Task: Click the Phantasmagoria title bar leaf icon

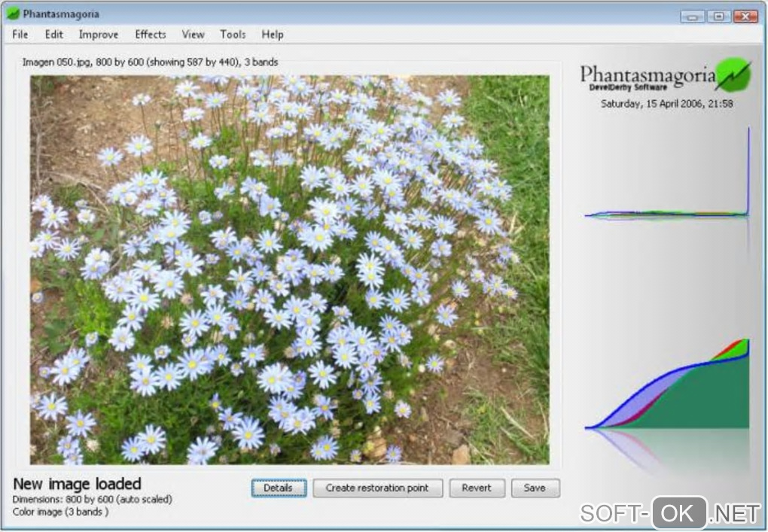Action: [x=14, y=14]
